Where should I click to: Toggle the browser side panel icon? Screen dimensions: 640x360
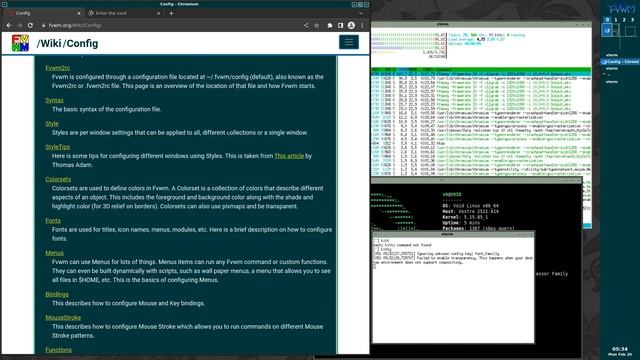[340, 25]
